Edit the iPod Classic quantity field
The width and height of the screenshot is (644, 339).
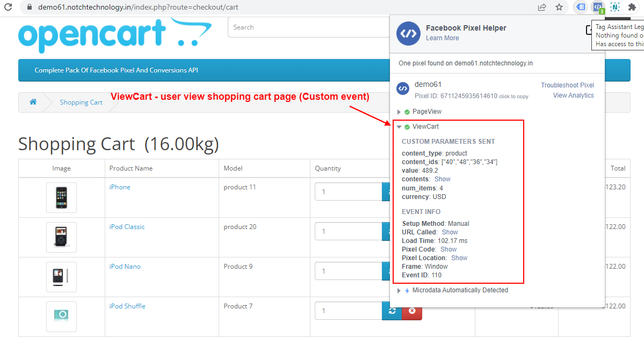click(349, 232)
